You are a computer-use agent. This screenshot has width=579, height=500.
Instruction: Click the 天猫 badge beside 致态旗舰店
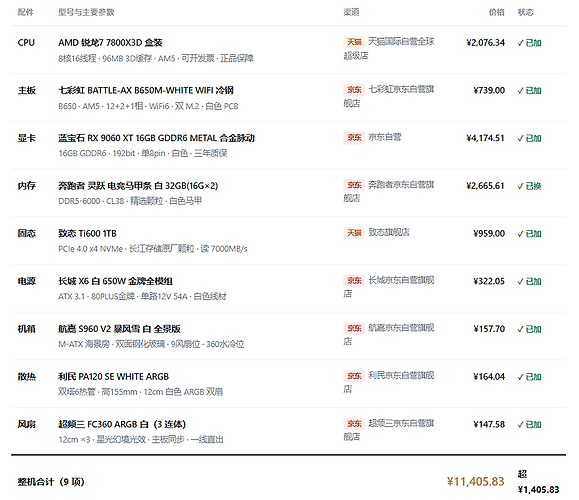point(354,233)
